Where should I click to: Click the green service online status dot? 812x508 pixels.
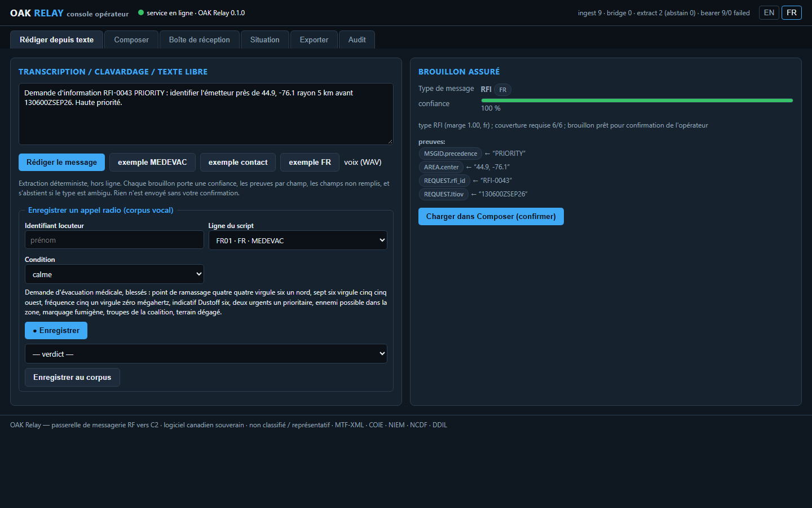point(141,12)
